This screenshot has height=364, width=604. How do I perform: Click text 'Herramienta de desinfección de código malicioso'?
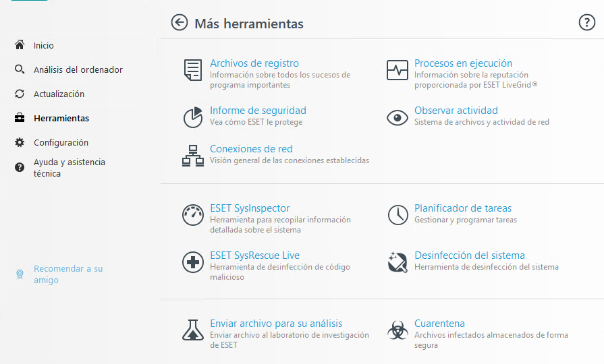click(x=280, y=272)
